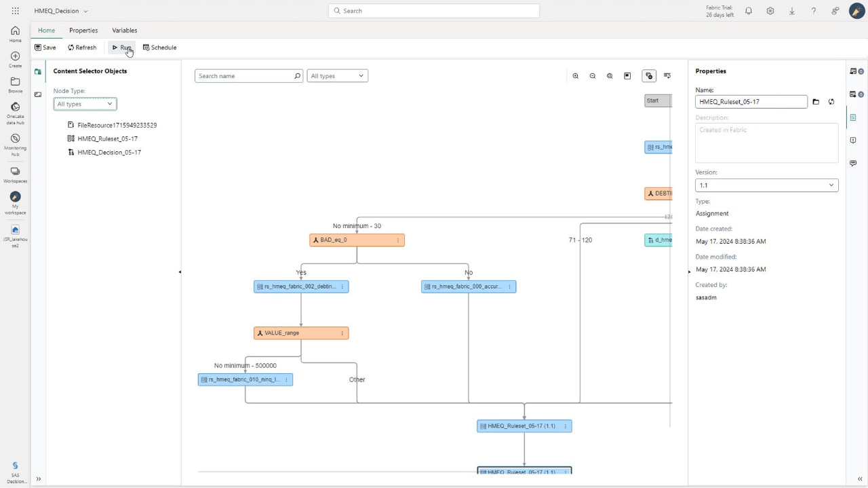Open the Node Type filter dropdown
Image resolution: width=868 pixels, height=488 pixels.
point(84,104)
